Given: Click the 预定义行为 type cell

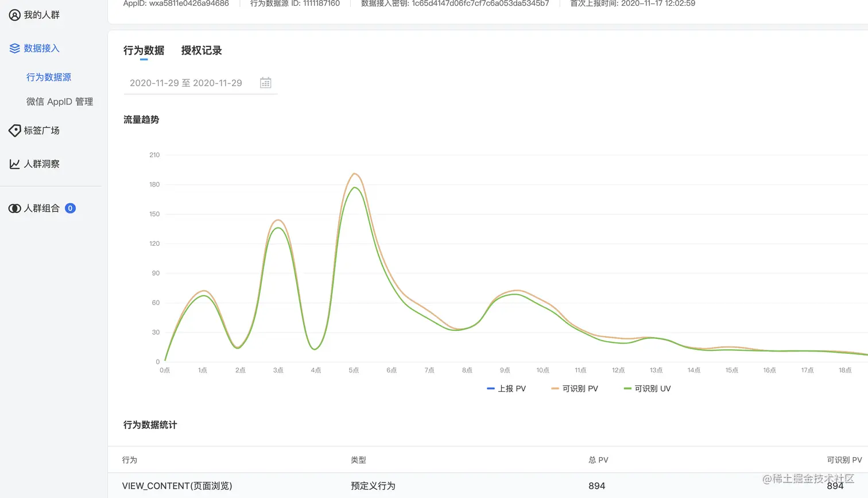Looking at the screenshot, I should click(x=373, y=486).
